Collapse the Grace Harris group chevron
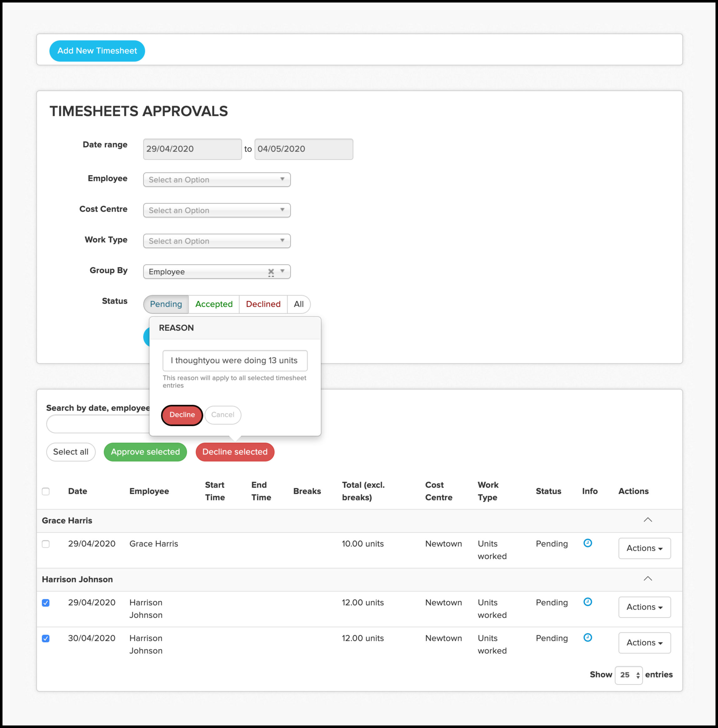The image size is (718, 728). click(648, 520)
